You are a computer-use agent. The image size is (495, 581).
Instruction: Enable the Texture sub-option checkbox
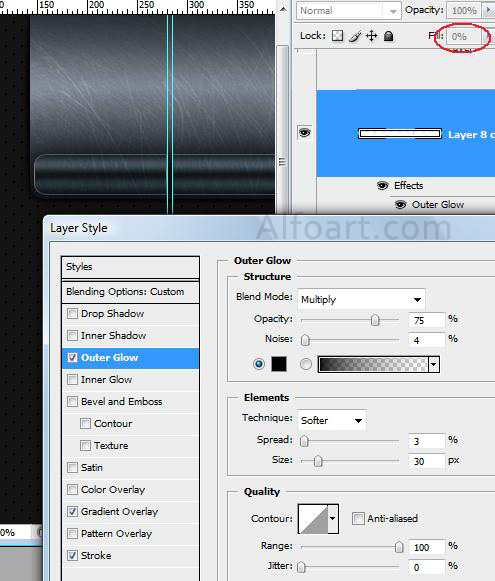[x=85, y=445]
